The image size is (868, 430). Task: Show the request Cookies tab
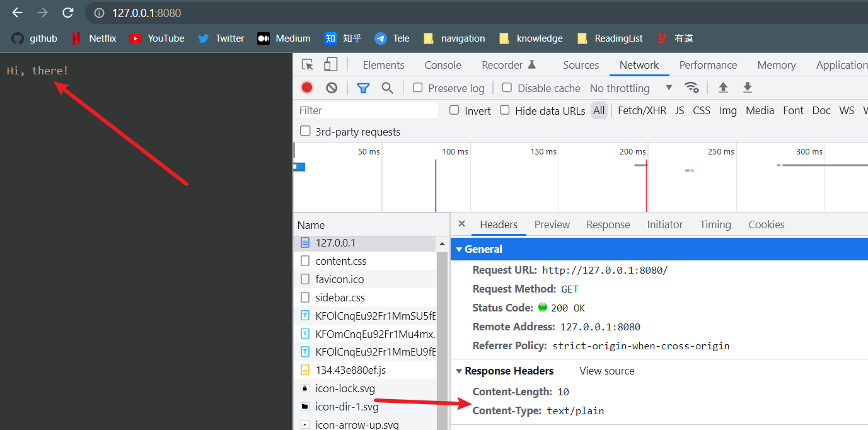tap(767, 224)
